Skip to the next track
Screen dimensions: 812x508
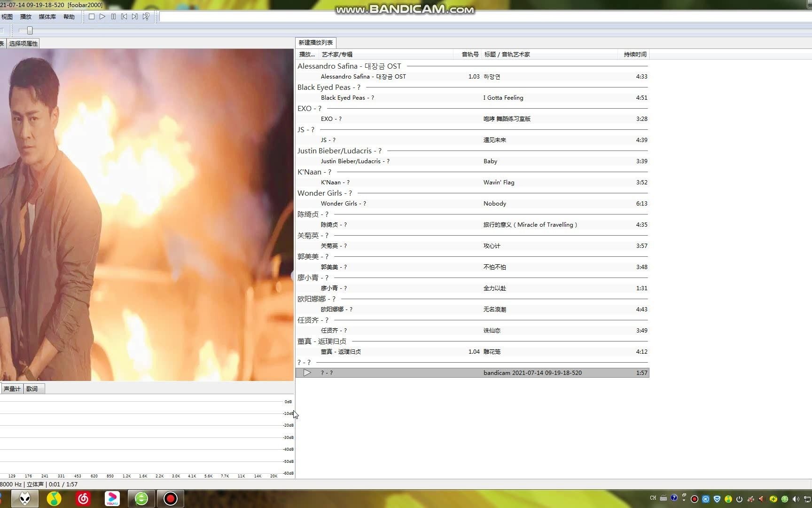pos(135,16)
